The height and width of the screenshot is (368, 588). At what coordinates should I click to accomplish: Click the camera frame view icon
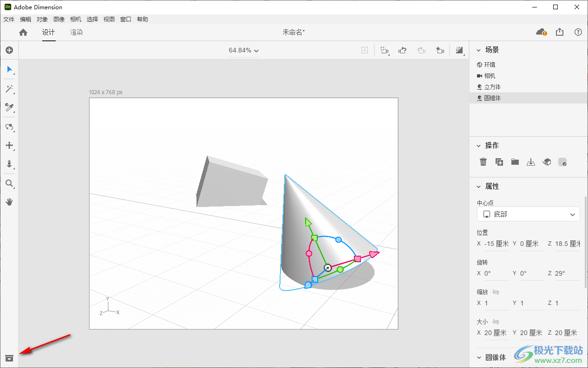[385, 50]
